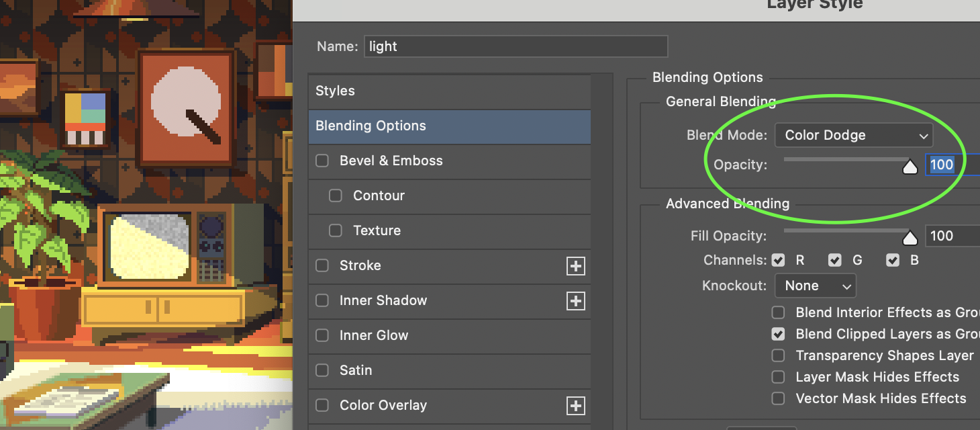
Task: Click the Fill Opacity slider handle
Action: point(910,238)
